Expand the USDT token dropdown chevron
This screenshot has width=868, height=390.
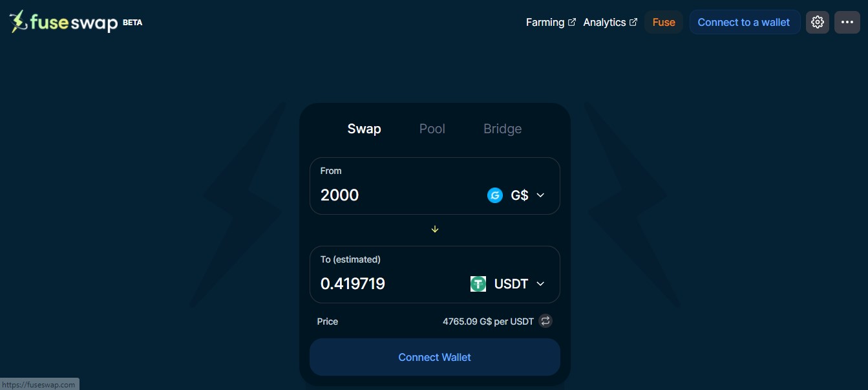[541, 284]
